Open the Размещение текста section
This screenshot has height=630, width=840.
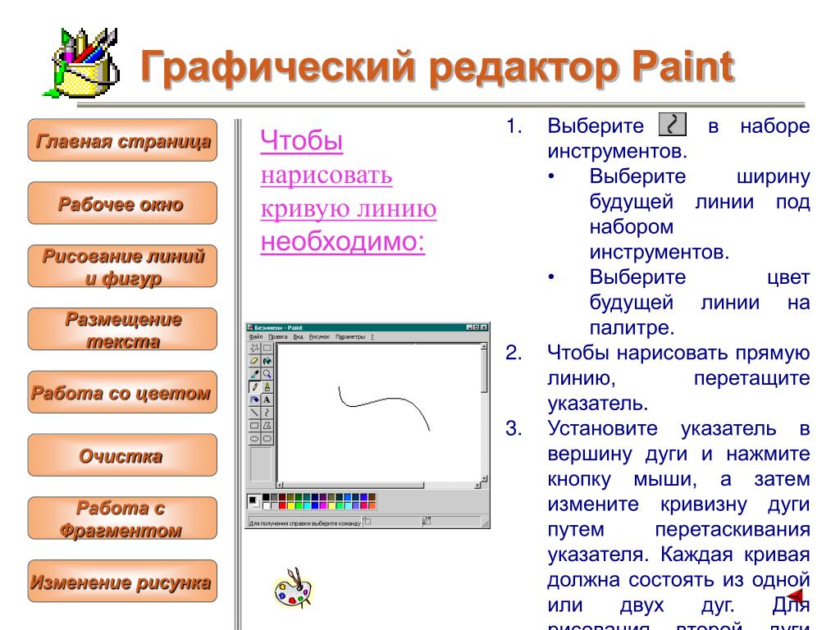click(123, 329)
